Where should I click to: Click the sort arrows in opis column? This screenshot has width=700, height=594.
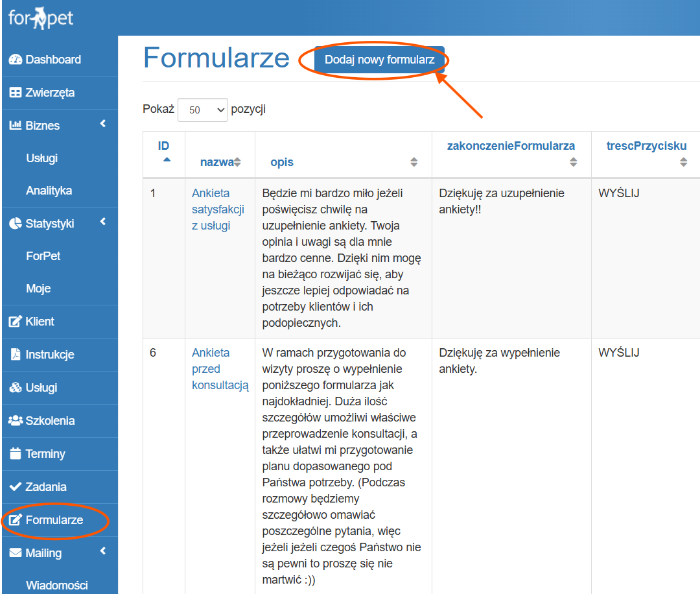click(x=414, y=162)
